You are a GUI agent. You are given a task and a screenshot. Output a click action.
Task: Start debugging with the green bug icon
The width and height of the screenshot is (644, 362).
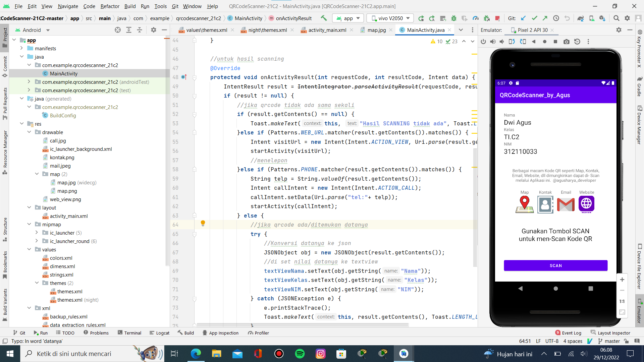[x=454, y=18]
